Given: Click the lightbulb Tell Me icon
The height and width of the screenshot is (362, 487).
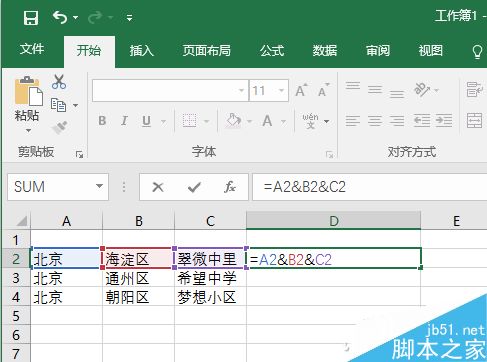Looking at the screenshot, I should [x=477, y=51].
